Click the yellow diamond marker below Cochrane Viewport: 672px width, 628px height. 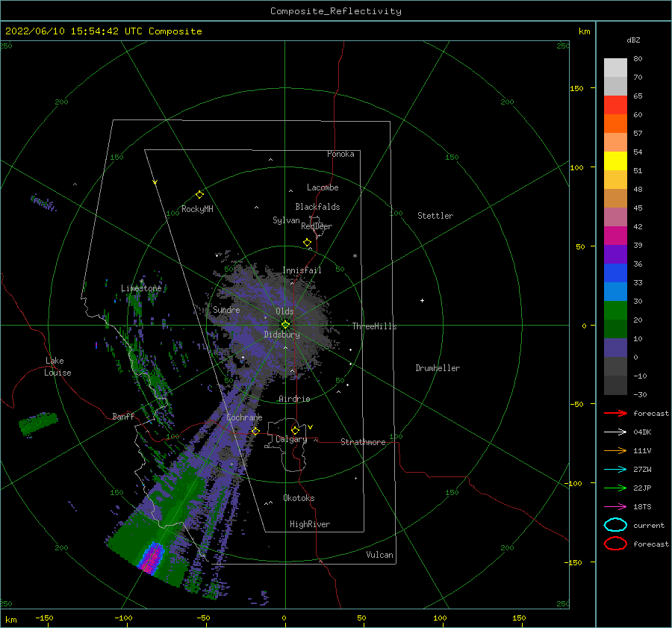[x=255, y=431]
